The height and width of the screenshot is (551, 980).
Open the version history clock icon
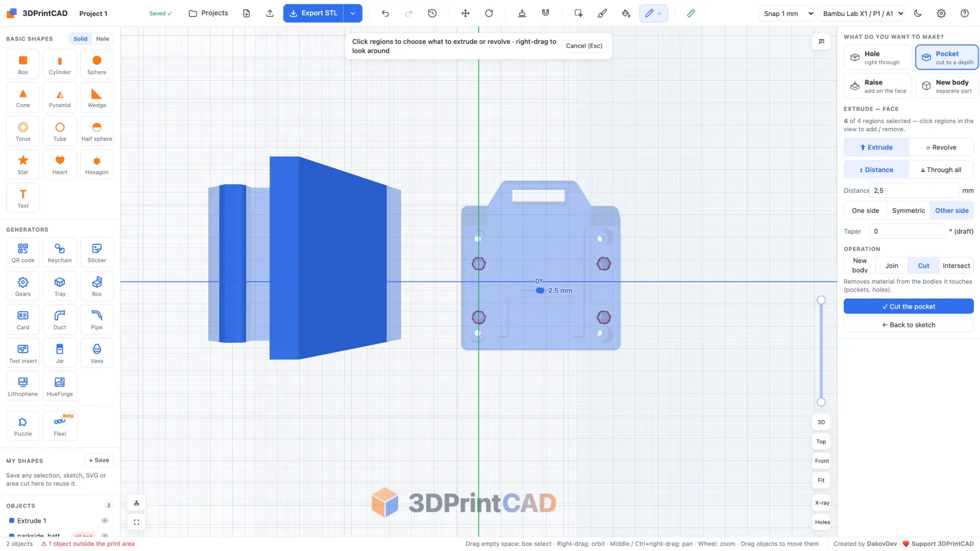432,13
